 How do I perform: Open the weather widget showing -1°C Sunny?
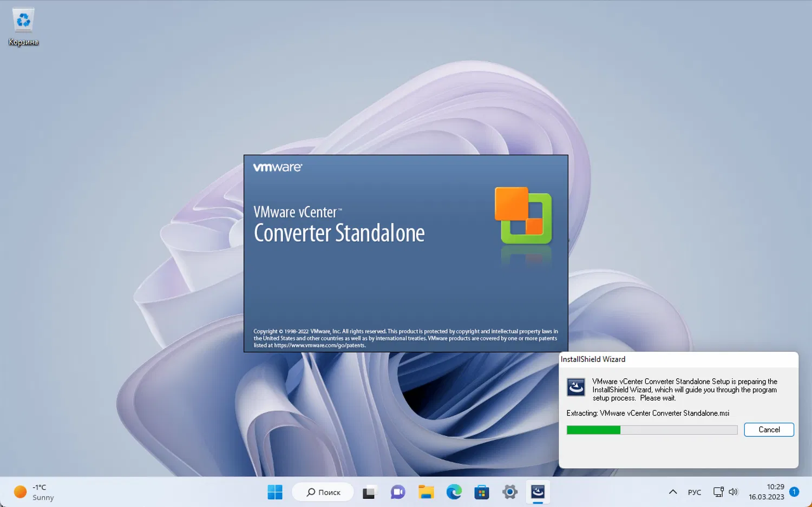34,492
